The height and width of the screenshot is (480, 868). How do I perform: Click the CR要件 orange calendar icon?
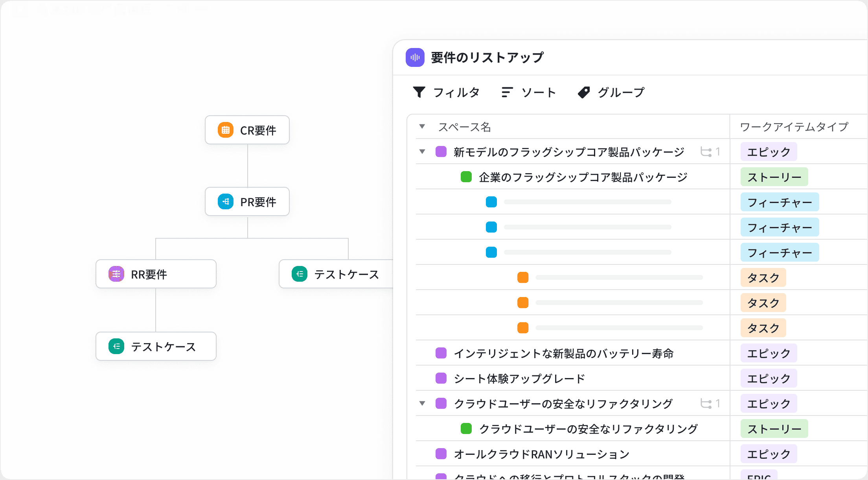pos(225,129)
